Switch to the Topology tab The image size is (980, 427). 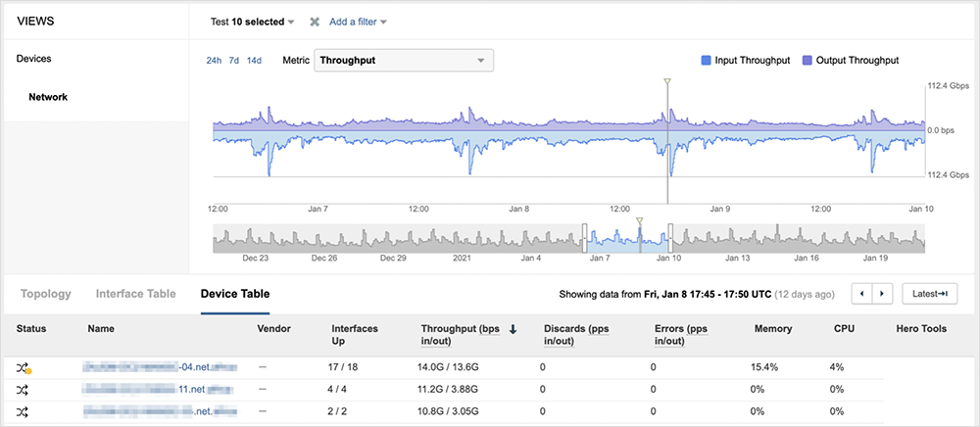46,293
